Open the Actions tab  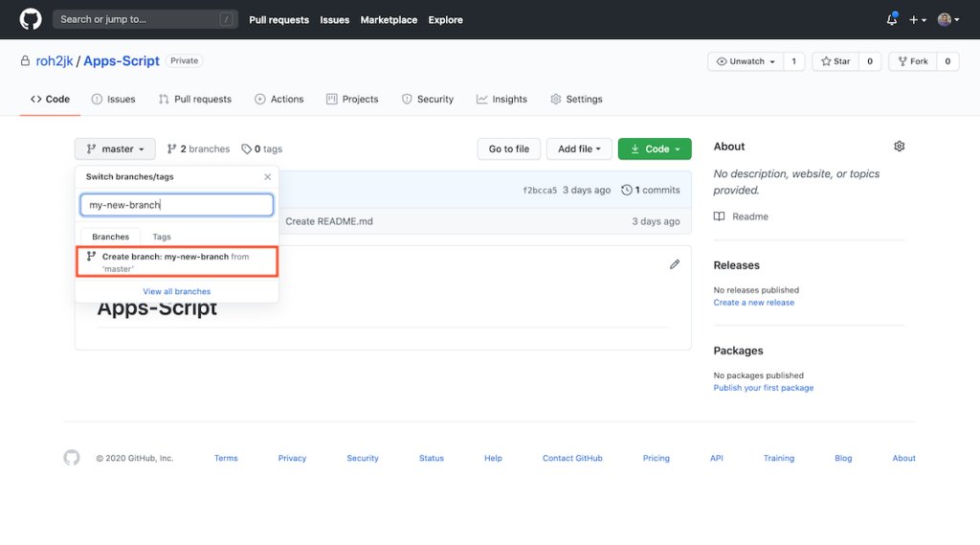279,99
